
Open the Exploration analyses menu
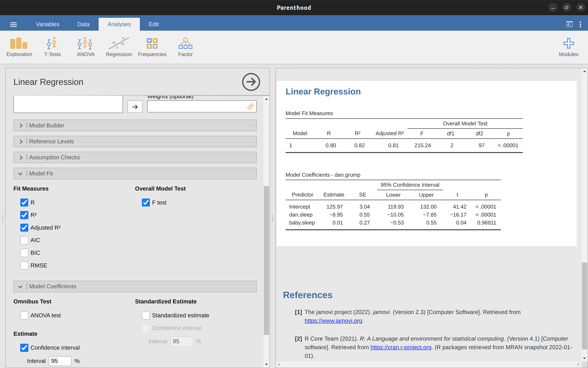click(19, 47)
